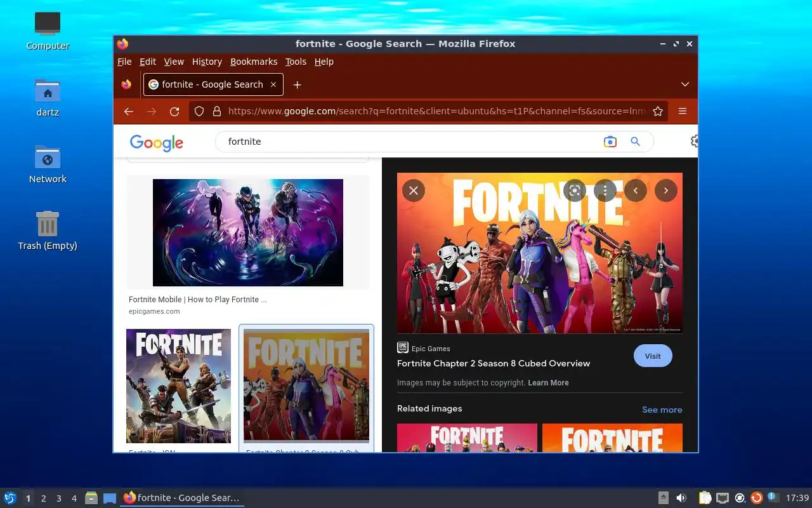Open the network connection tray icon
Image resolution: width=812 pixels, height=508 pixels.
[x=723, y=498]
